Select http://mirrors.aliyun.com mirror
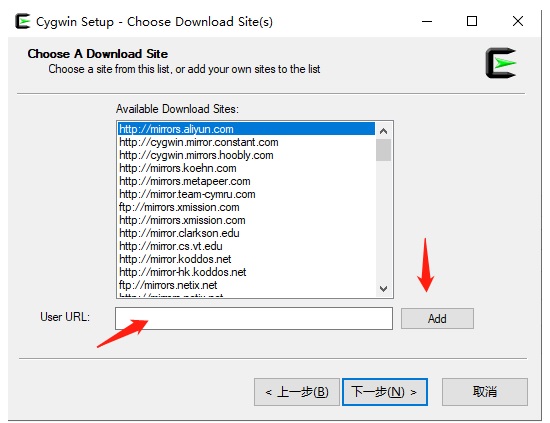This screenshot has width=550, height=423. 246,129
